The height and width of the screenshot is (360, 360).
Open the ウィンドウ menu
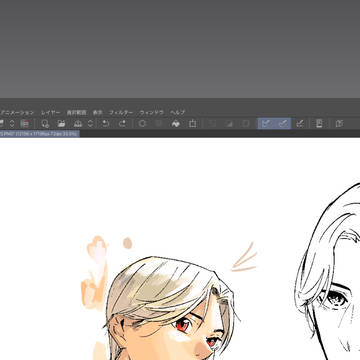click(151, 113)
